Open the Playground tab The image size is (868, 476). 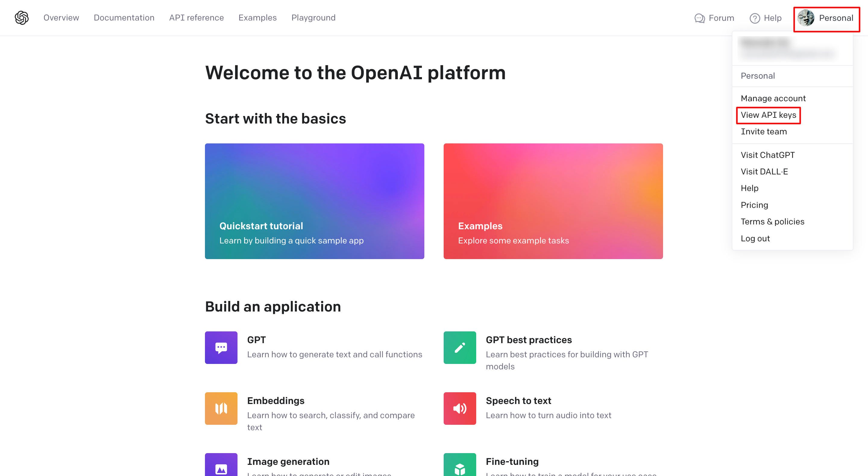[313, 17]
